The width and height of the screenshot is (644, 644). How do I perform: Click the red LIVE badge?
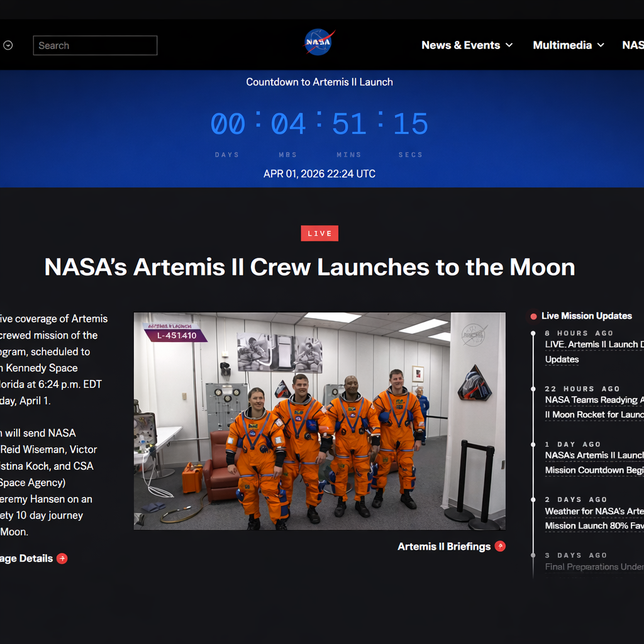tap(319, 233)
